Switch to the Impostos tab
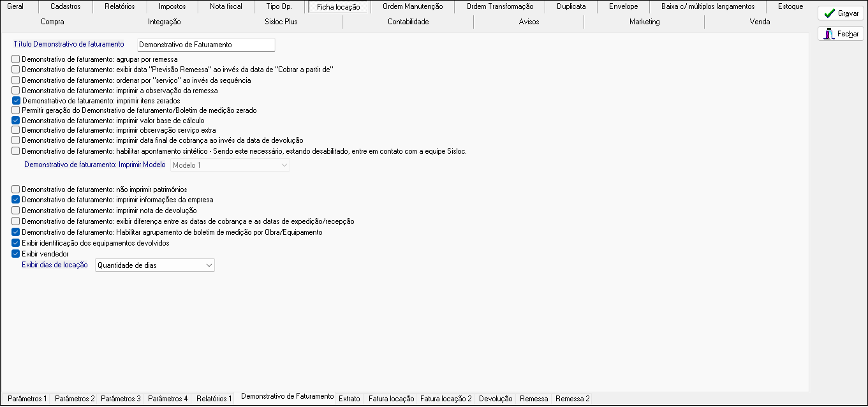 (x=172, y=6)
